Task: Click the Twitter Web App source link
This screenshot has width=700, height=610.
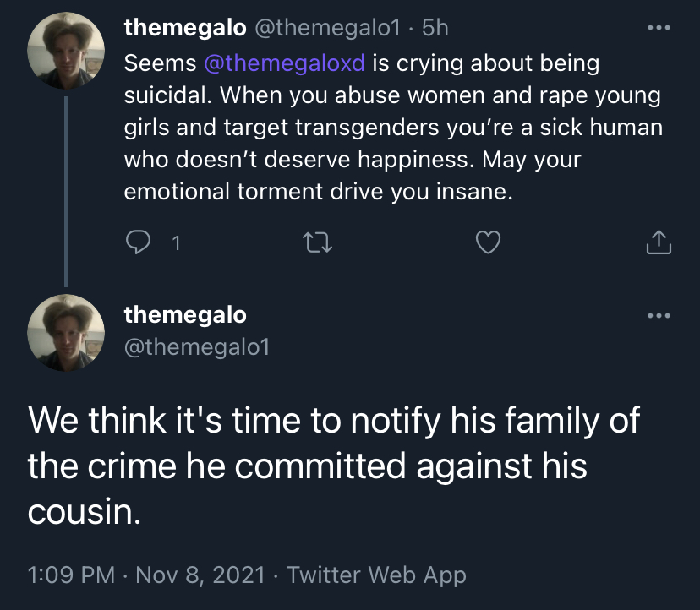Action: (376, 575)
